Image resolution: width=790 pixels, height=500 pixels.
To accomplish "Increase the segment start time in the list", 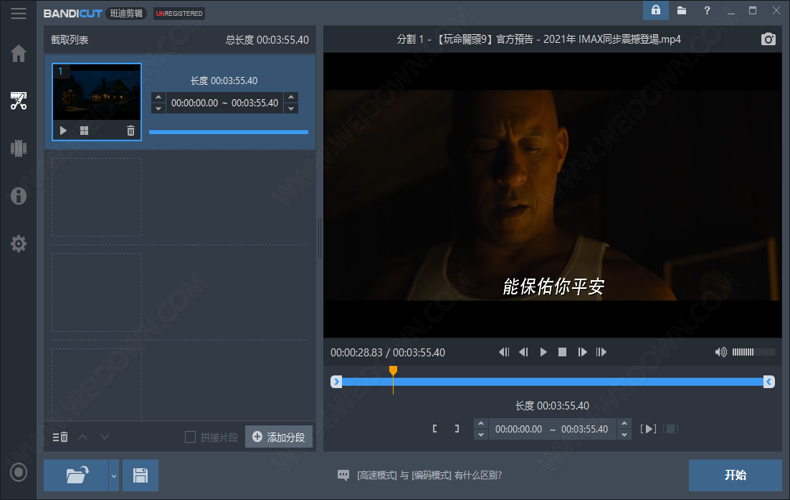I will 158,98.
